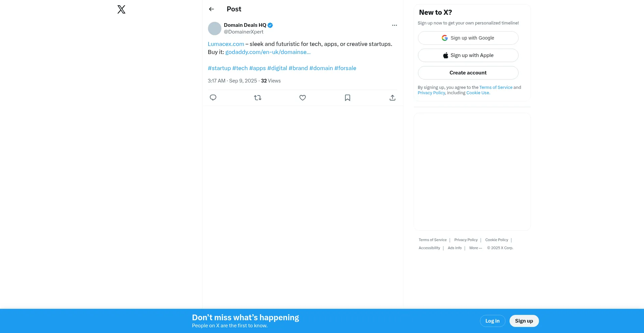Image resolution: width=644 pixels, height=333 pixels.
Task: Open the reply comment icon
Action: 213,98
